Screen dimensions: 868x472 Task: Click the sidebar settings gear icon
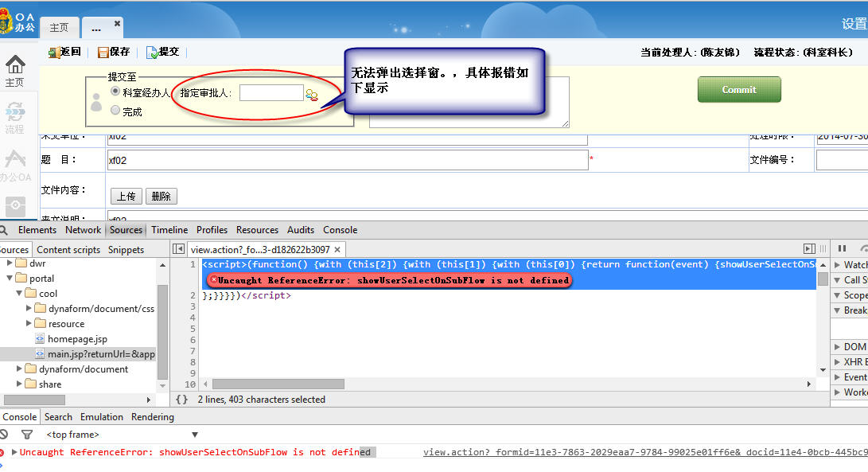click(15, 205)
